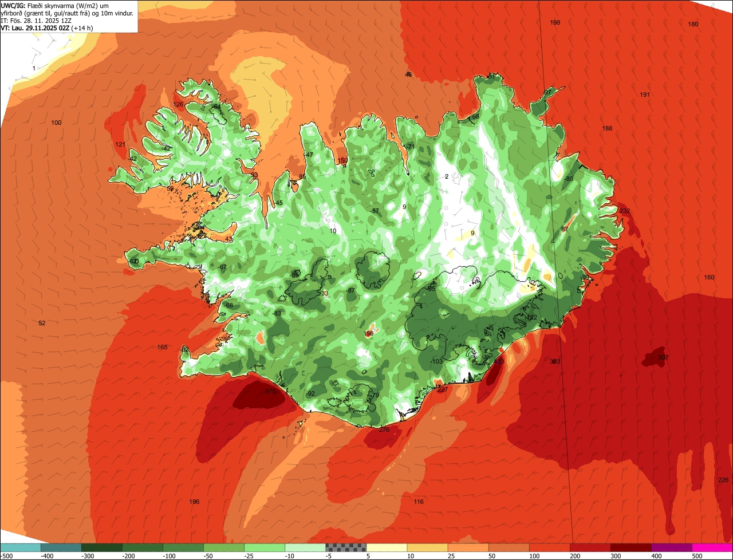Click the dark maroon swatch between 300 and 400
733x560 pixels.
[x=630, y=547]
